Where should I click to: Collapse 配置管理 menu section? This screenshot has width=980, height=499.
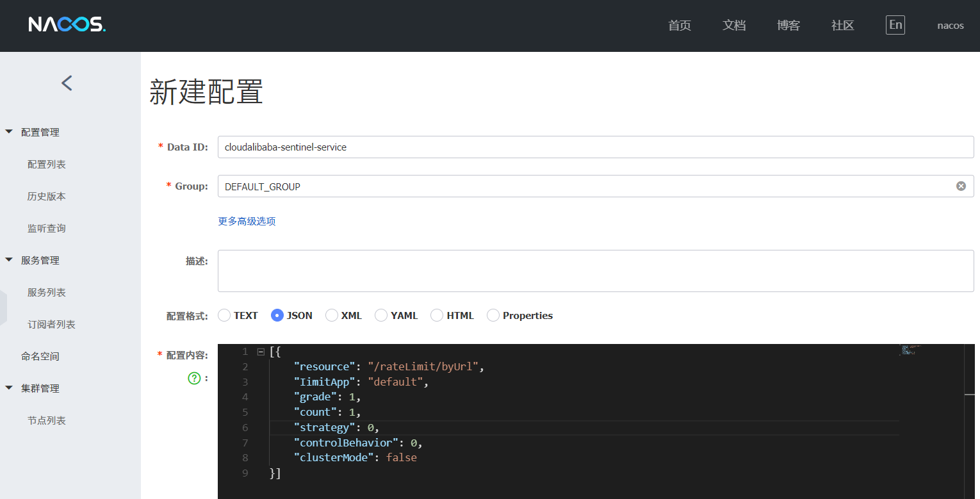tap(9, 132)
